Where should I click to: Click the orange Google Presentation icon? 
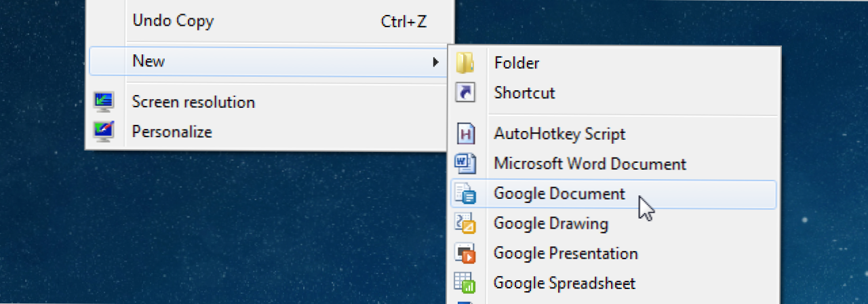click(x=465, y=253)
